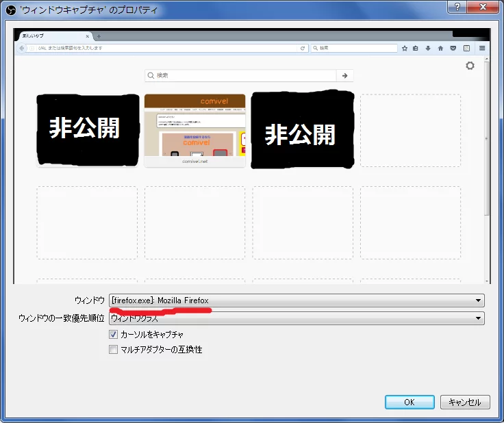
Task: Close the properties dialog with X button
Action: [483, 7]
